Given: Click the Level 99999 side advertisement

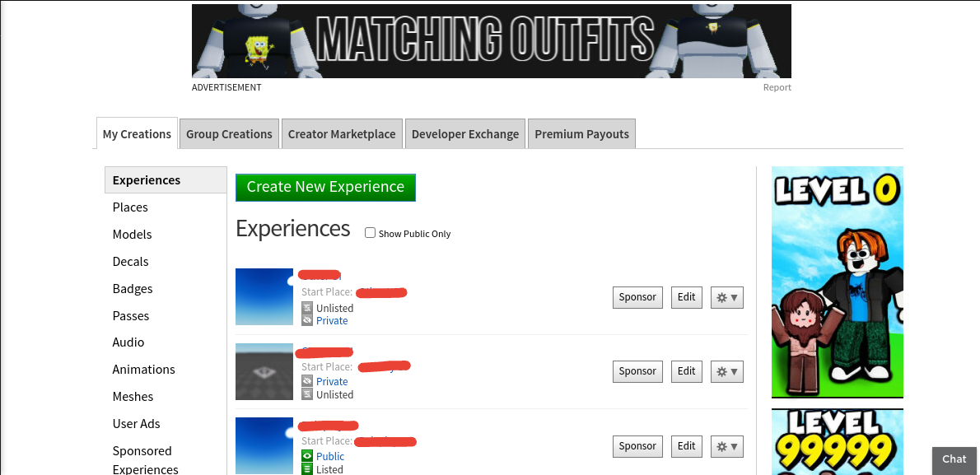Looking at the screenshot, I should tap(838, 442).
